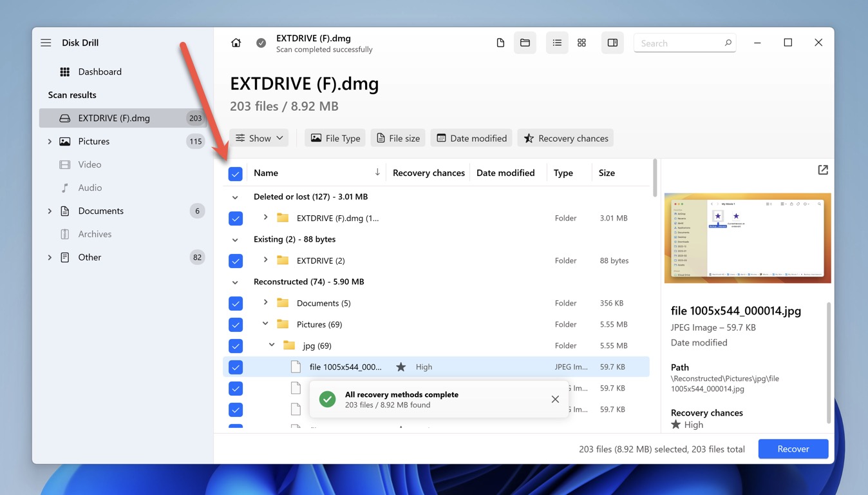
Task: Click the Archives icon in sidebar
Action: coord(65,234)
